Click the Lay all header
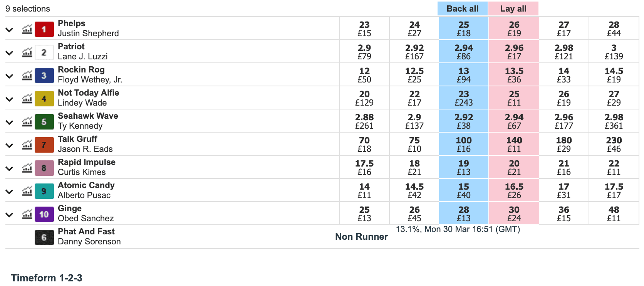Viewport: 644px width, 286px height. coord(513,8)
